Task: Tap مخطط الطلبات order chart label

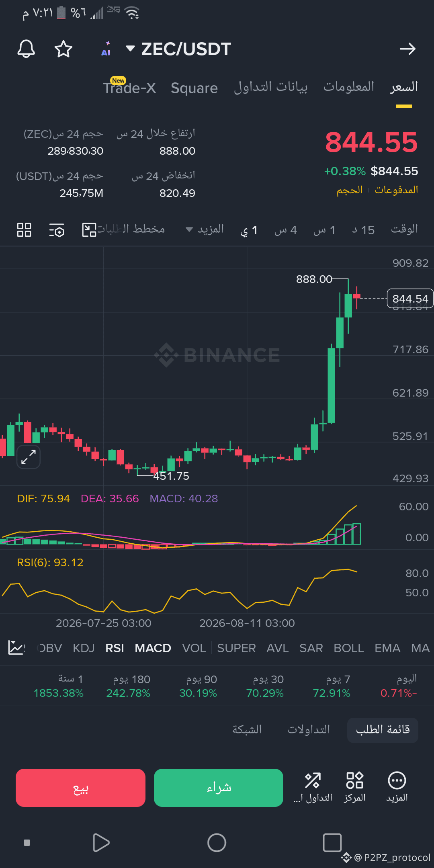Action: click(131, 229)
